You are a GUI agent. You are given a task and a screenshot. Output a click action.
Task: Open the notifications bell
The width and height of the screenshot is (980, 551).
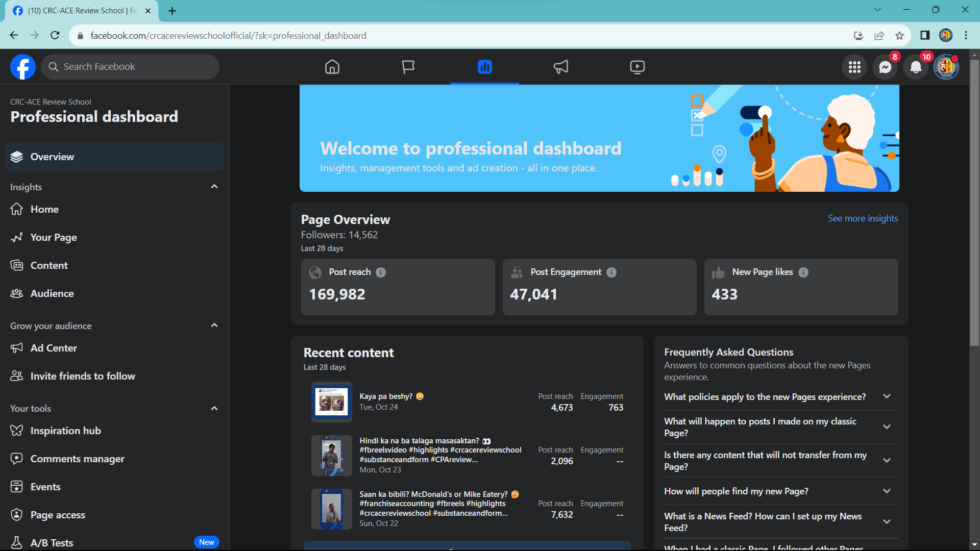(916, 67)
